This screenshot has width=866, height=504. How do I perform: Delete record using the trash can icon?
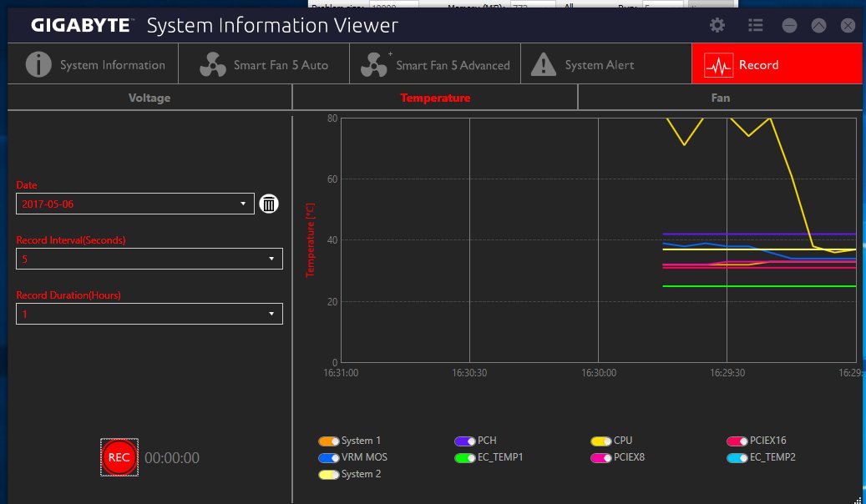(268, 204)
